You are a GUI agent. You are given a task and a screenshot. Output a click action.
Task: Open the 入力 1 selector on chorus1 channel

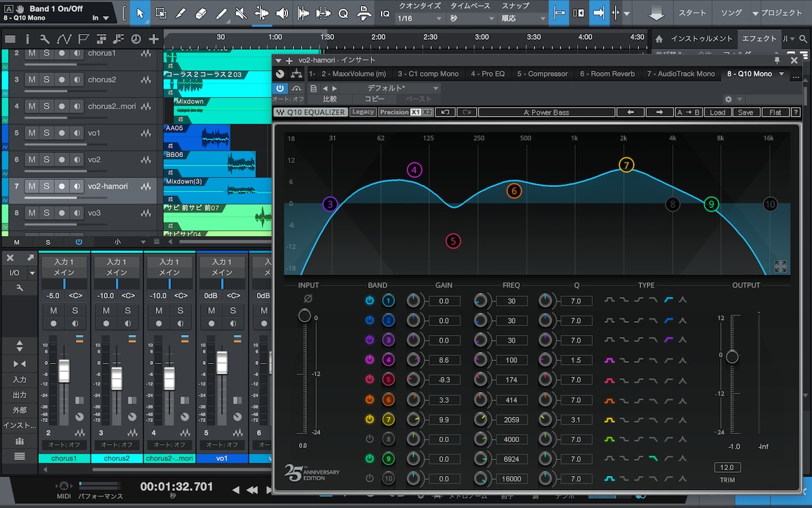pyautogui.click(x=64, y=262)
